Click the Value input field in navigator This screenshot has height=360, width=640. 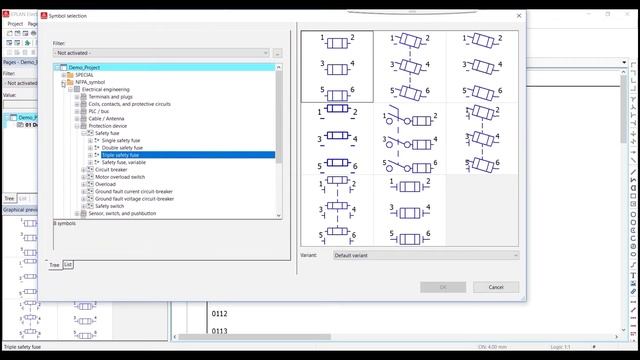point(20,105)
